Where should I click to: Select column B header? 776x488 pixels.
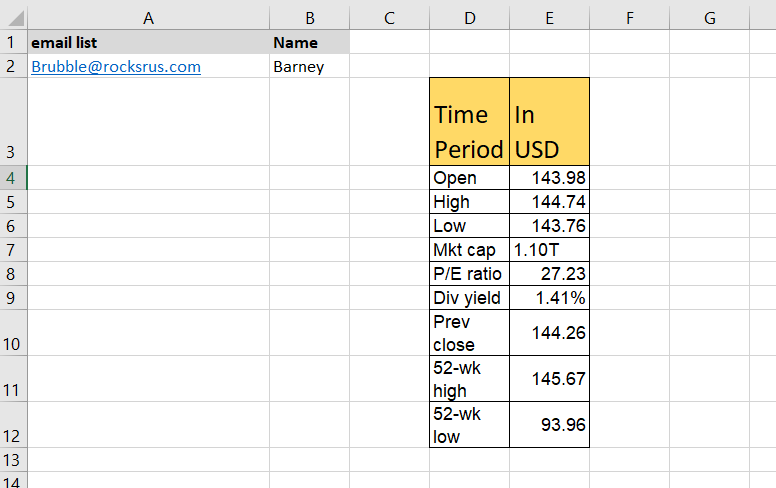[x=310, y=18]
